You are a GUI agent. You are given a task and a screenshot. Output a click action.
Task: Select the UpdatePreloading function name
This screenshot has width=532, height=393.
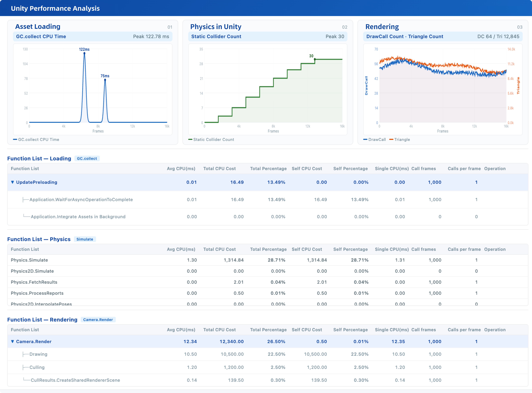[37, 182]
